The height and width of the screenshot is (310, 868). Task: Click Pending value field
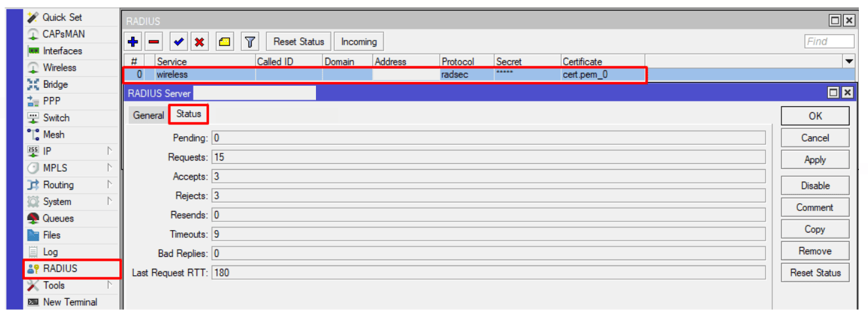pyautogui.click(x=488, y=138)
